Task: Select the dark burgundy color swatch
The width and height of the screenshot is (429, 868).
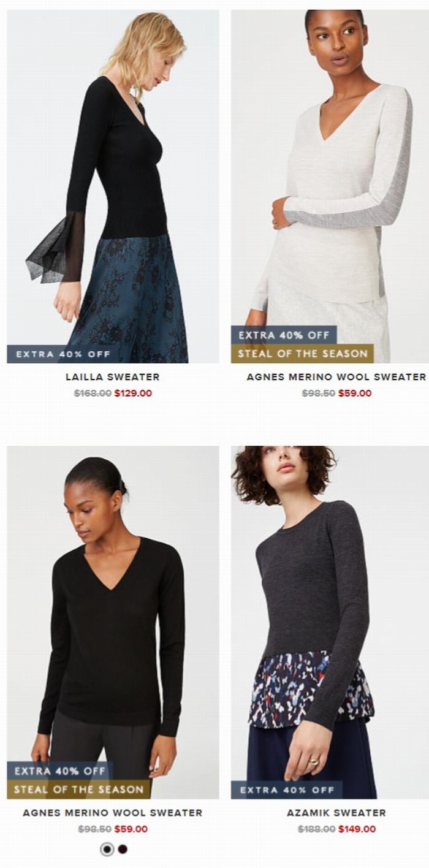Action: coord(123,849)
